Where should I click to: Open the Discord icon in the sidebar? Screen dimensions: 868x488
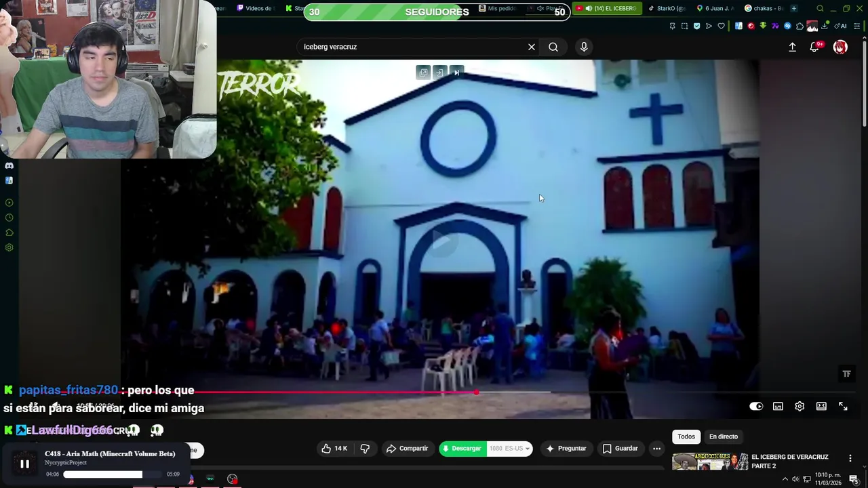(x=9, y=165)
